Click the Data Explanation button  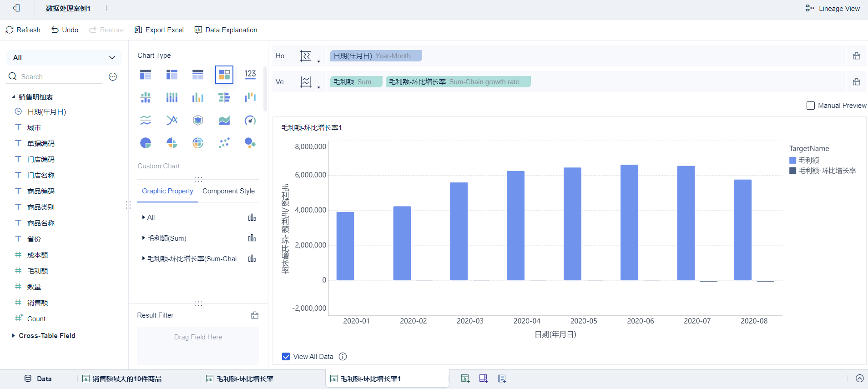point(226,30)
